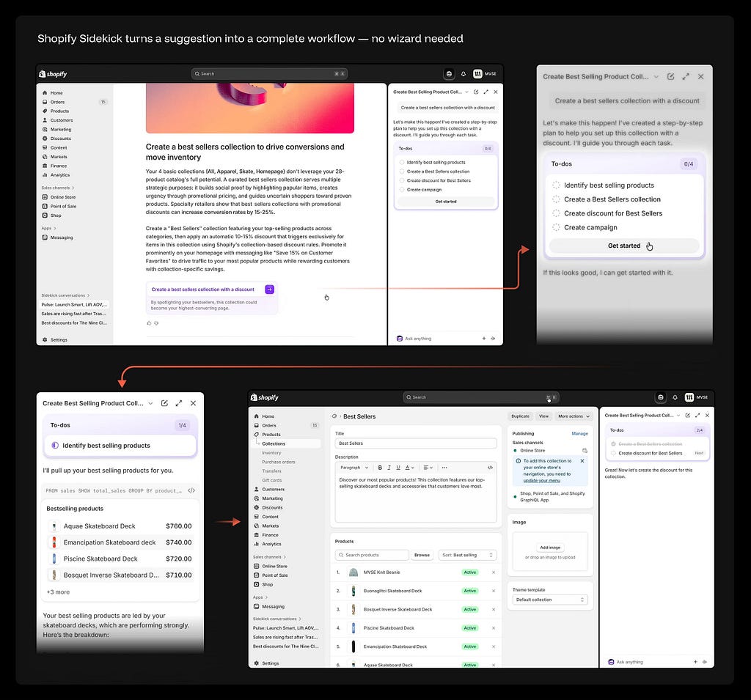Click new chat icon in bottom-left Sidekick panel header

(164, 403)
